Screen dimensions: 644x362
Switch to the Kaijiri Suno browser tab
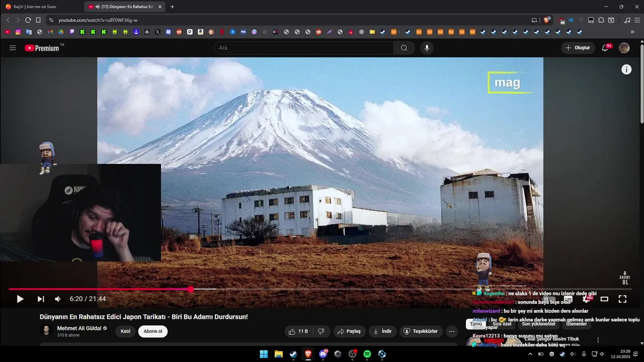coord(41,7)
